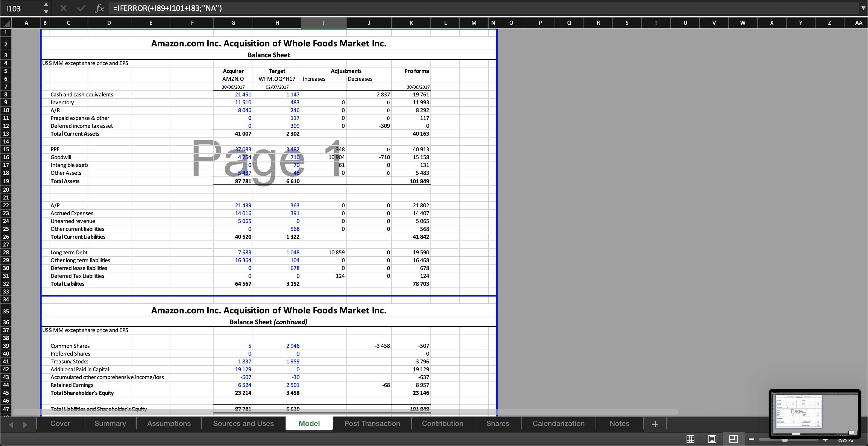Open the Notes sheet tab
868x446 pixels.
[619, 423]
